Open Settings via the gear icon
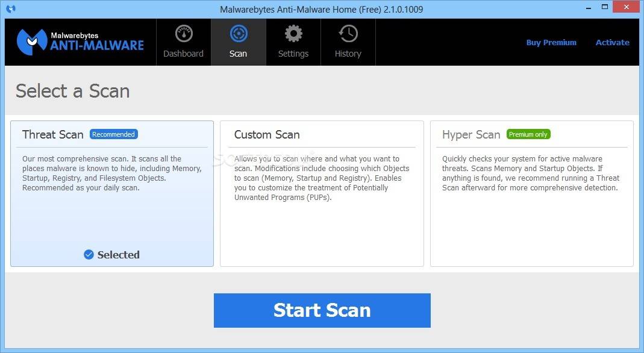The image size is (644, 353). point(293,34)
